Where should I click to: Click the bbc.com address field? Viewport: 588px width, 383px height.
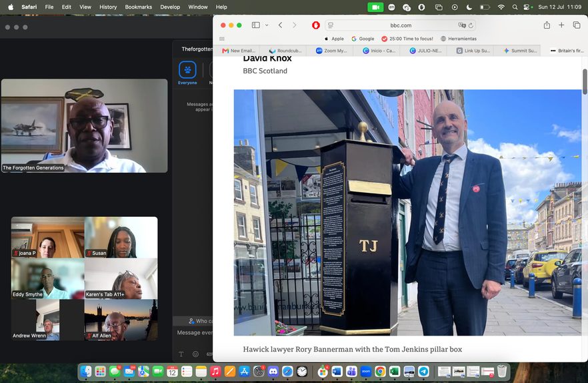tap(401, 25)
